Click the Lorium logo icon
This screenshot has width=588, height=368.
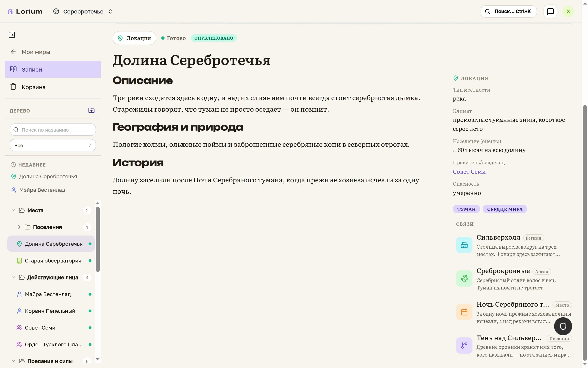(x=10, y=11)
